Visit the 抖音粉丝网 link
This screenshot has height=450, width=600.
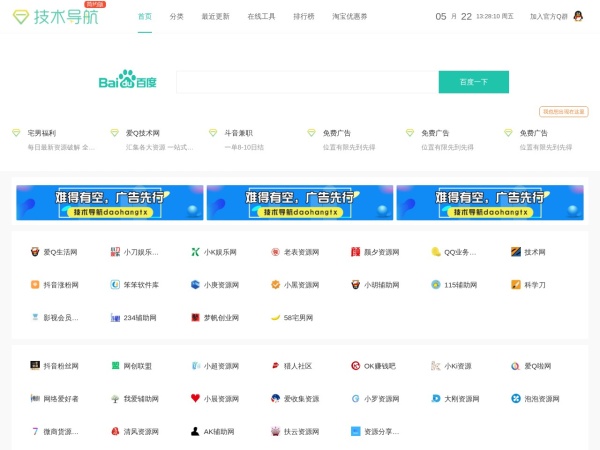point(61,366)
